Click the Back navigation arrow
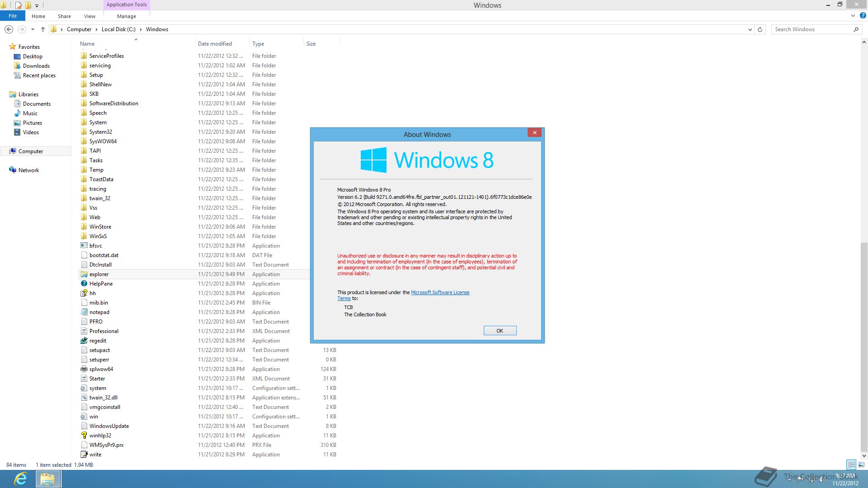Screen dimensions: 868x488 click(x=9, y=29)
